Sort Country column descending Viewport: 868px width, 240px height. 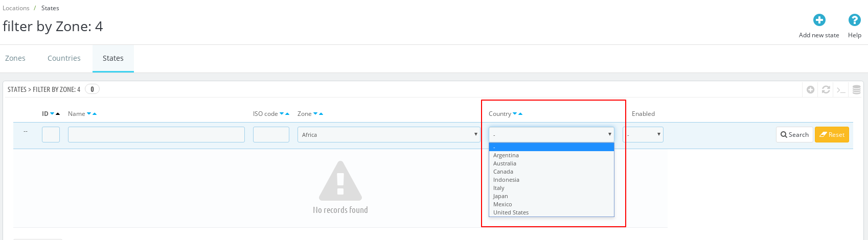pyautogui.click(x=515, y=114)
